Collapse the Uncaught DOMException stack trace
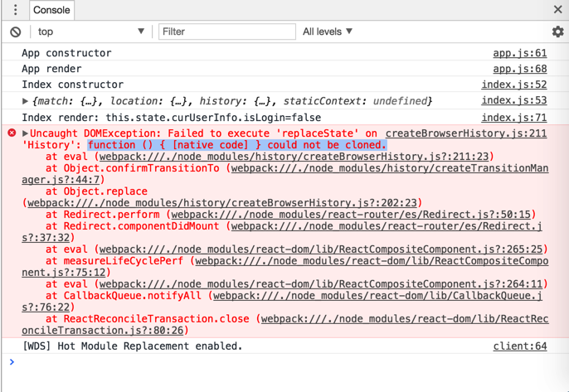Image resolution: width=569 pixels, height=392 pixels. [x=26, y=133]
